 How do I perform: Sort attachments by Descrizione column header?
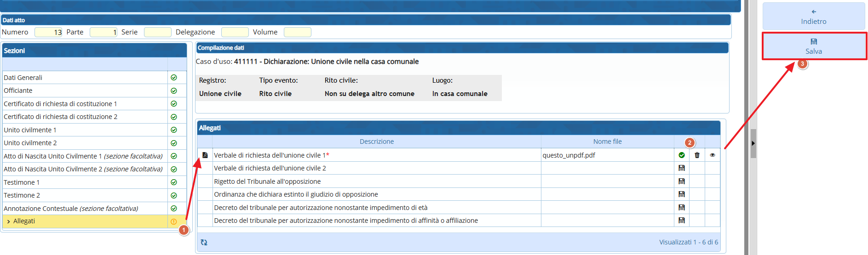pos(376,142)
